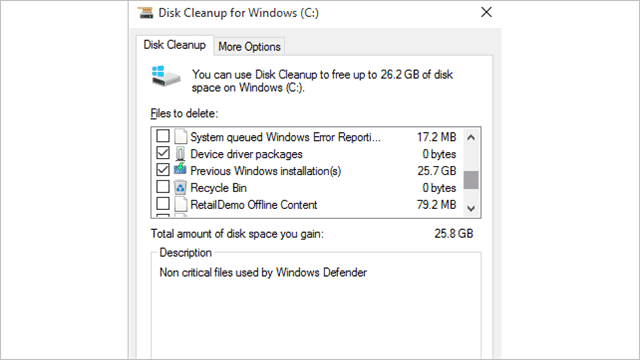Click the Previous Windows installation(s) icon

(x=180, y=169)
